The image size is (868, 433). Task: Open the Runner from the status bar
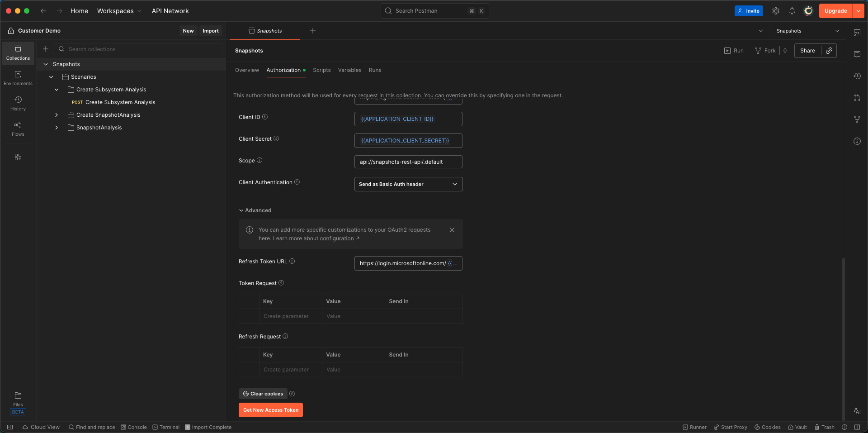[694, 427]
